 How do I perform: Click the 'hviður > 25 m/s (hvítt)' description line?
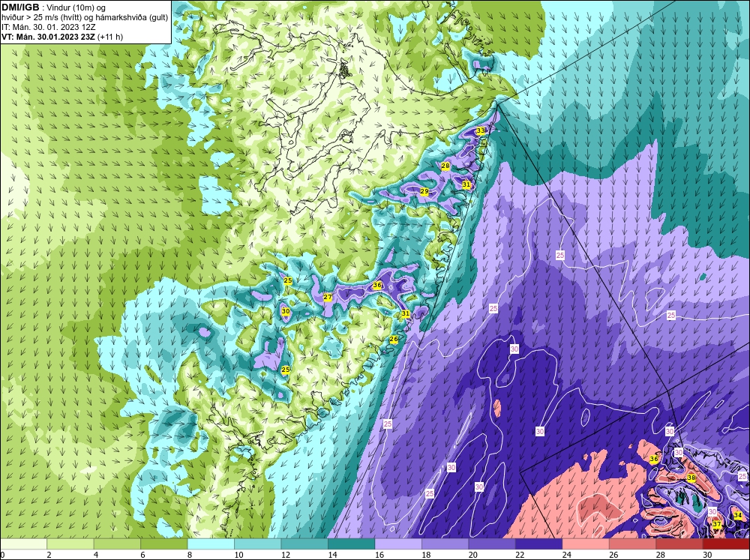[x=85, y=18]
